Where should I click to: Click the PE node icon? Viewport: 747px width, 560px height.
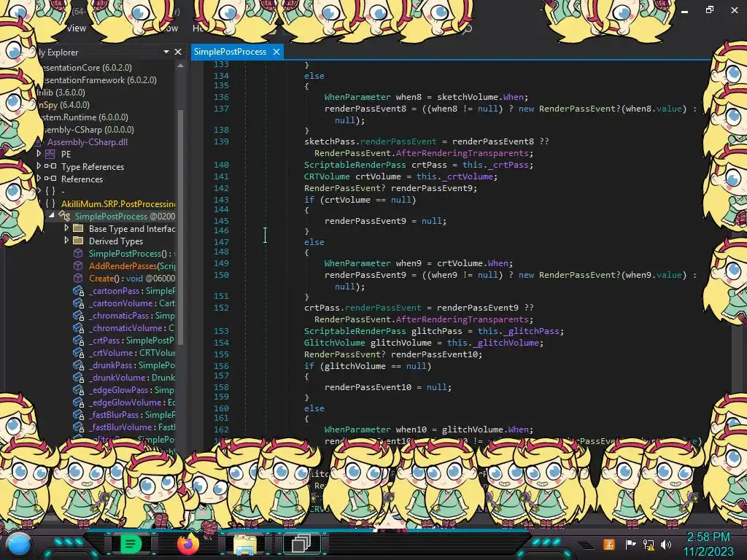50,154
